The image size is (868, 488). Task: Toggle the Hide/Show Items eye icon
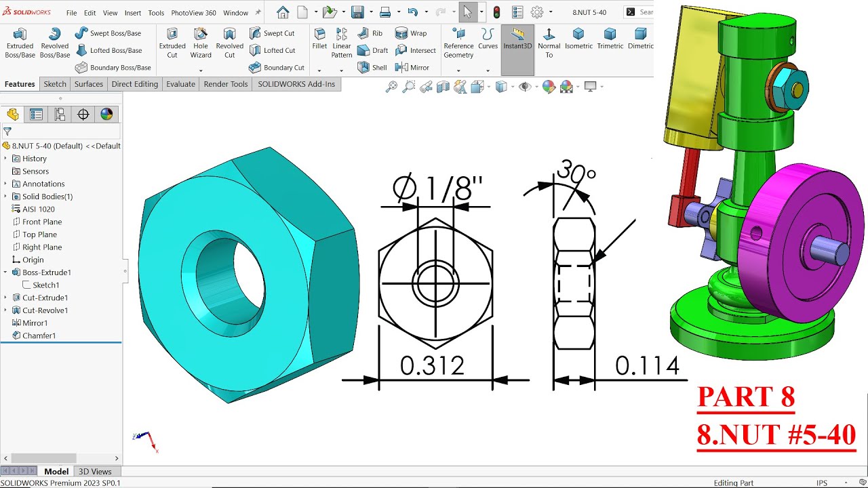[x=524, y=87]
